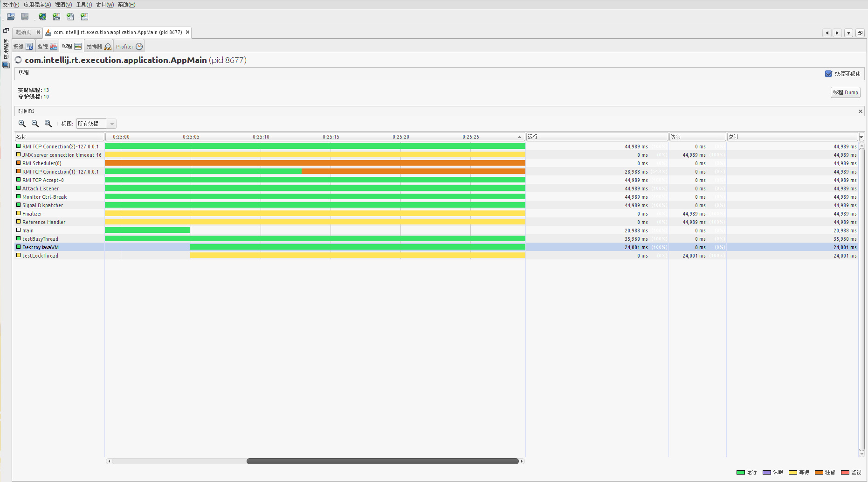Select the testLockThread row
868x482 pixels.
pos(436,256)
